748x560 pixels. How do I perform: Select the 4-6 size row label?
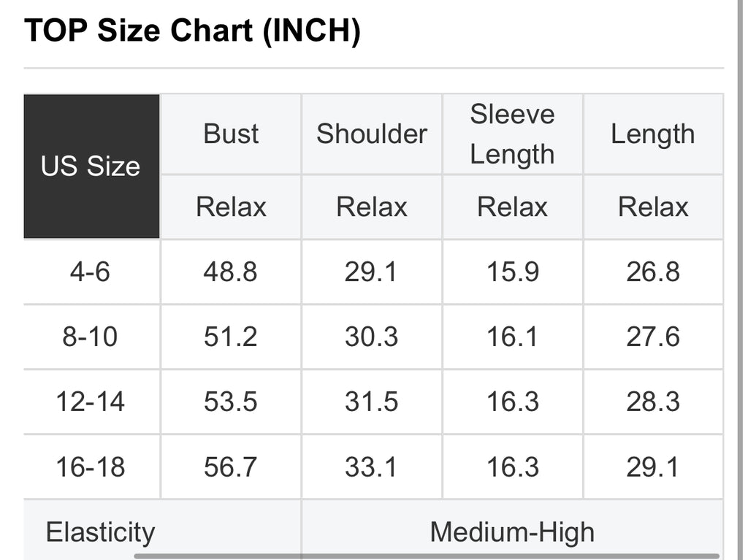coord(90,272)
